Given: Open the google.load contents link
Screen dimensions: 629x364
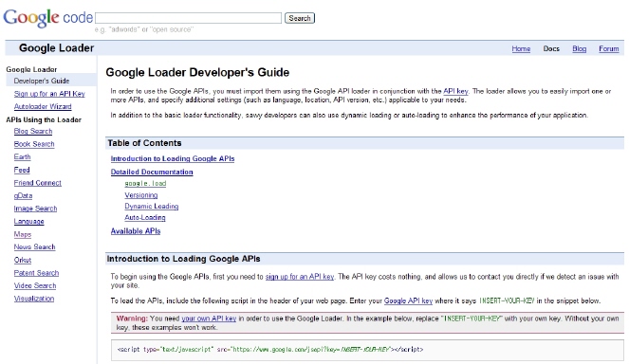Looking at the screenshot, I should (145, 184).
